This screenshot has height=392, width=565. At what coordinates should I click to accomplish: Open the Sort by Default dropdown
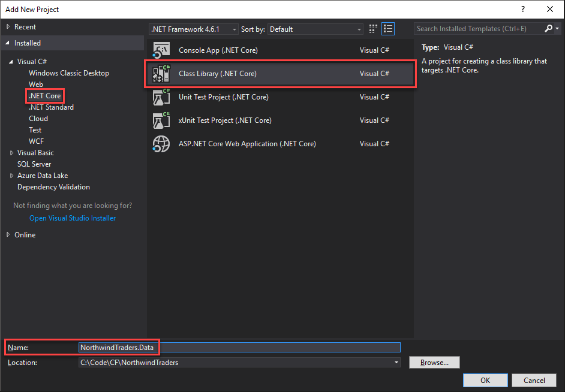click(x=315, y=29)
